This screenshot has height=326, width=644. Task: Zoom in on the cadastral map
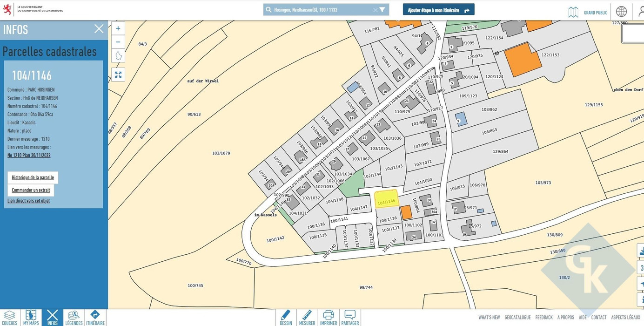[118, 28]
